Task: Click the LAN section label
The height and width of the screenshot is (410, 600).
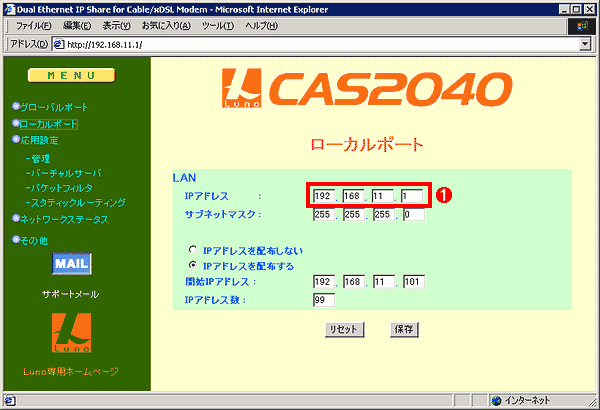Action: pyautogui.click(x=184, y=178)
